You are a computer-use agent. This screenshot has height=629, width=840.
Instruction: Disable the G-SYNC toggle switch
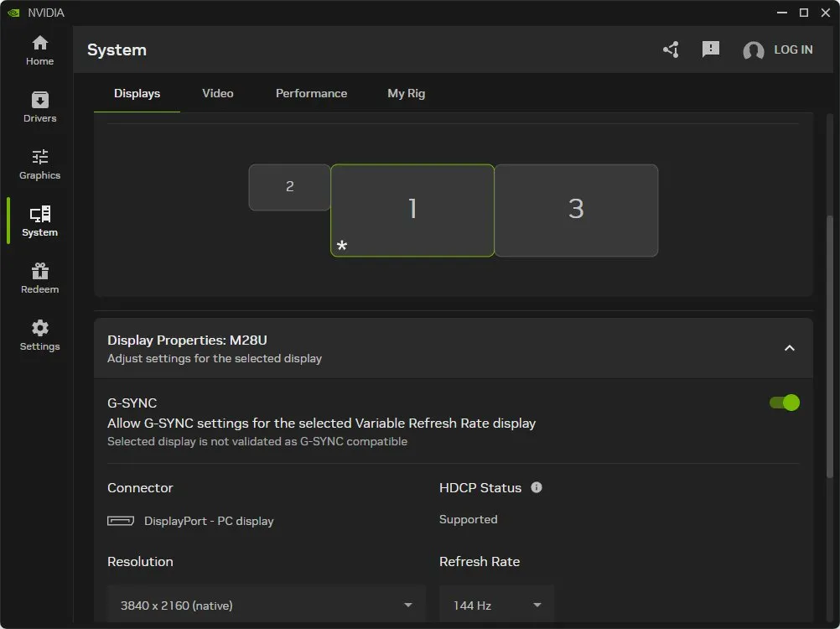(x=784, y=403)
